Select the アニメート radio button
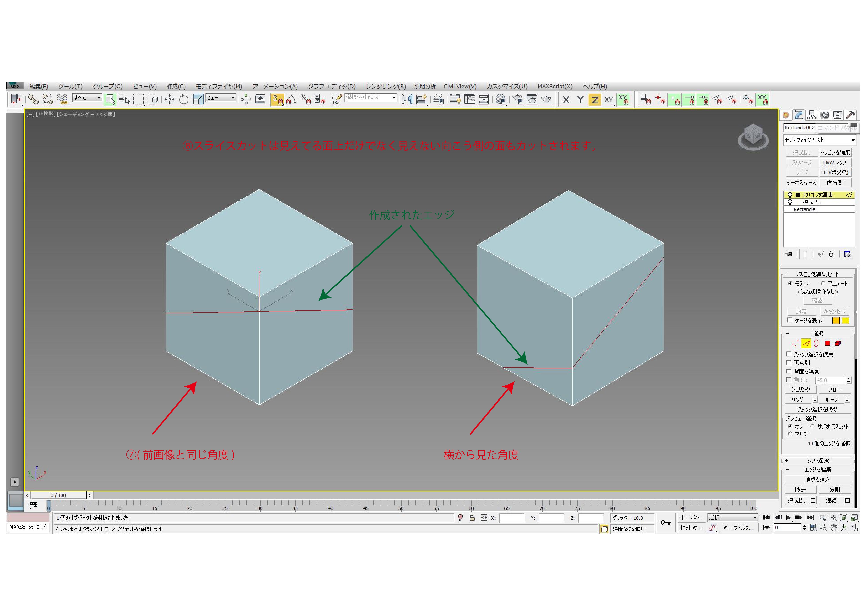866x616 pixels. (823, 283)
